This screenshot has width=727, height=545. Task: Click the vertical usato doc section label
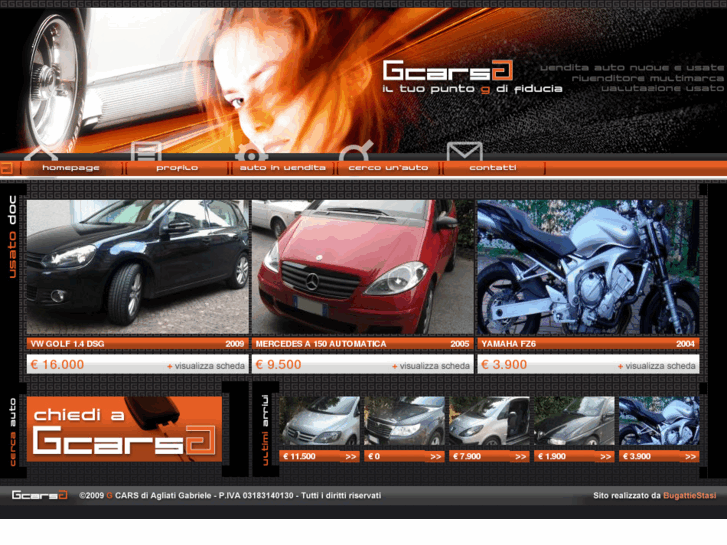tap(12, 237)
